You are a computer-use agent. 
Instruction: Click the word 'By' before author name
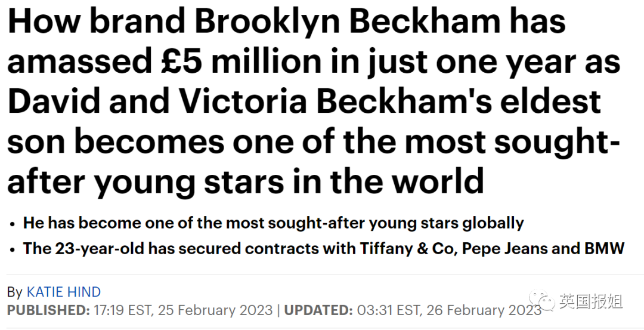point(15,292)
